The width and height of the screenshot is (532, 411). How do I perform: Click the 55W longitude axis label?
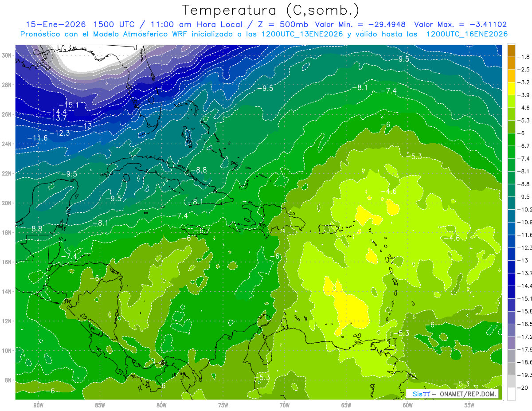pyautogui.click(x=469, y=406)
